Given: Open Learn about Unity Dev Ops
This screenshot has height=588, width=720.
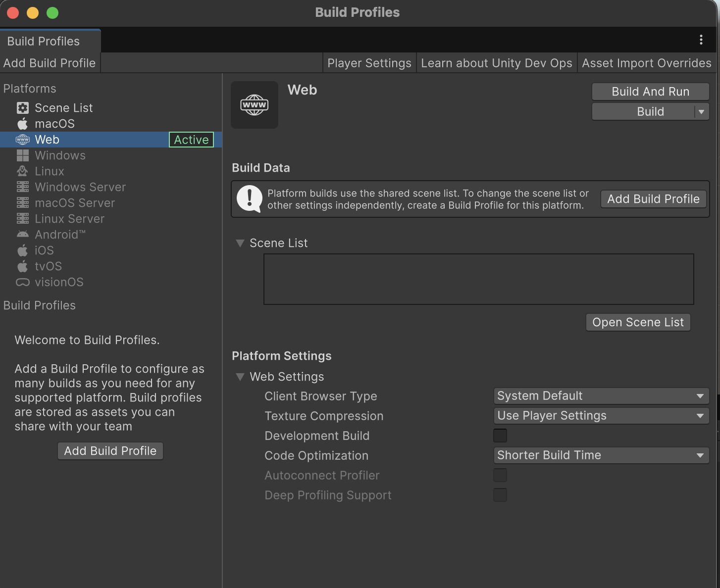Looking at the screenshot, I should (497, 63).
